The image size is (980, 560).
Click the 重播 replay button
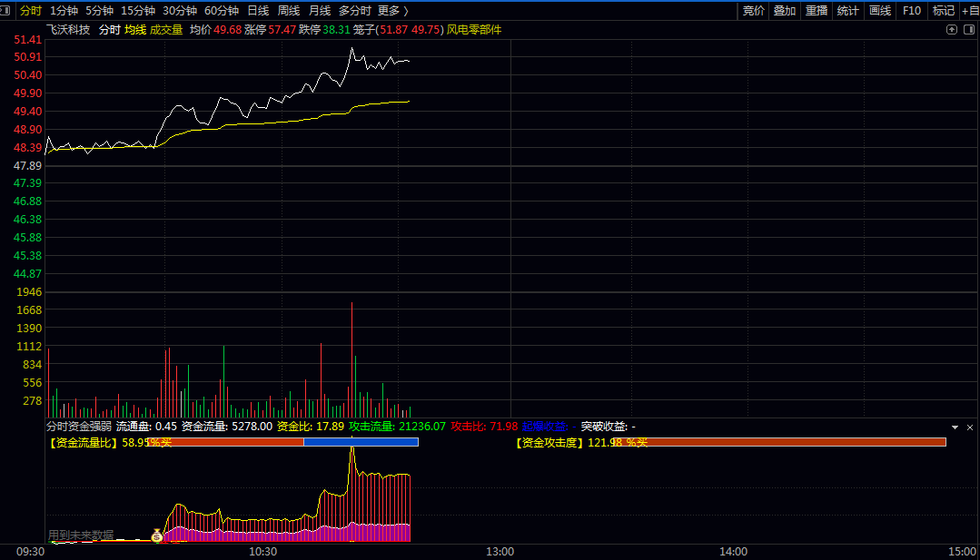click(x=817, y=11)
